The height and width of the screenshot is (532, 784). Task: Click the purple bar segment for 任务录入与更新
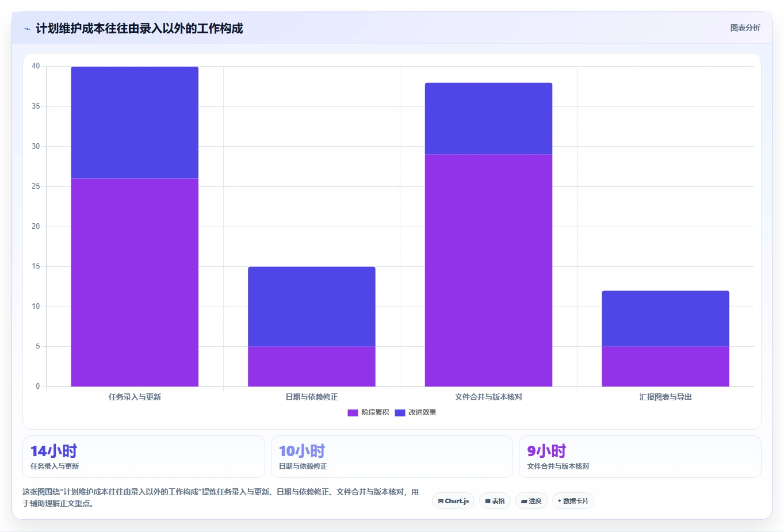pos(135,282)
